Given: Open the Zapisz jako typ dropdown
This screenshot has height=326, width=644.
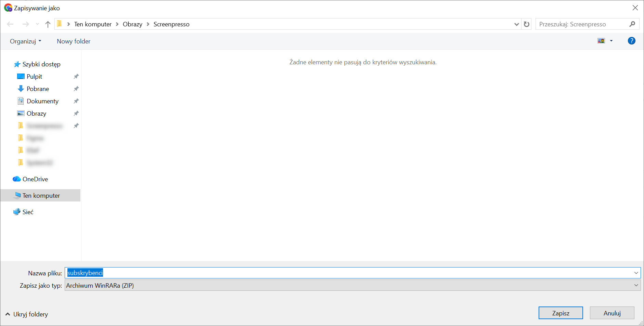Looking at the screenshot, I should (352, 286).
